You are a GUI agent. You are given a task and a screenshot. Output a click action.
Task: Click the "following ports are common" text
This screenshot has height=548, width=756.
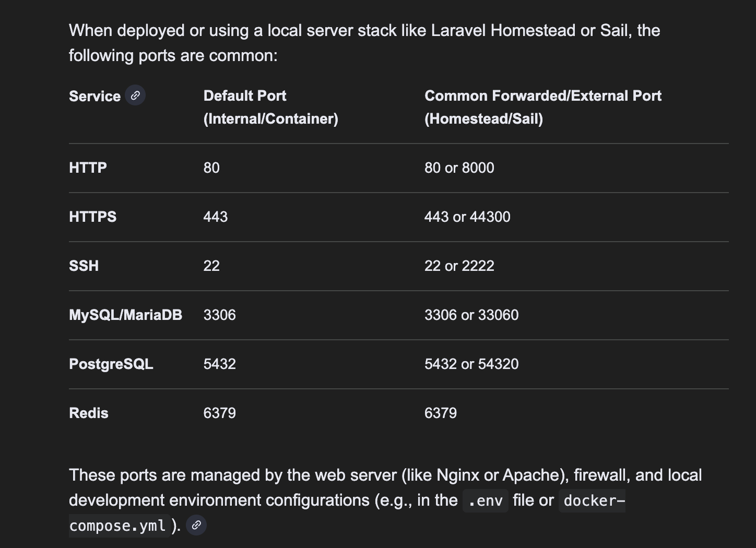point(173,55)
